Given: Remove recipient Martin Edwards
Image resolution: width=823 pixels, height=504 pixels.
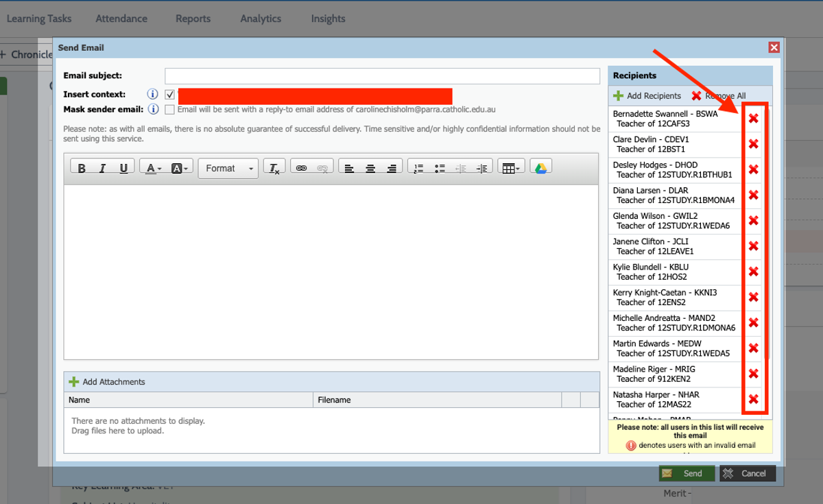Looking at the screenshot, I should point(753,348).
